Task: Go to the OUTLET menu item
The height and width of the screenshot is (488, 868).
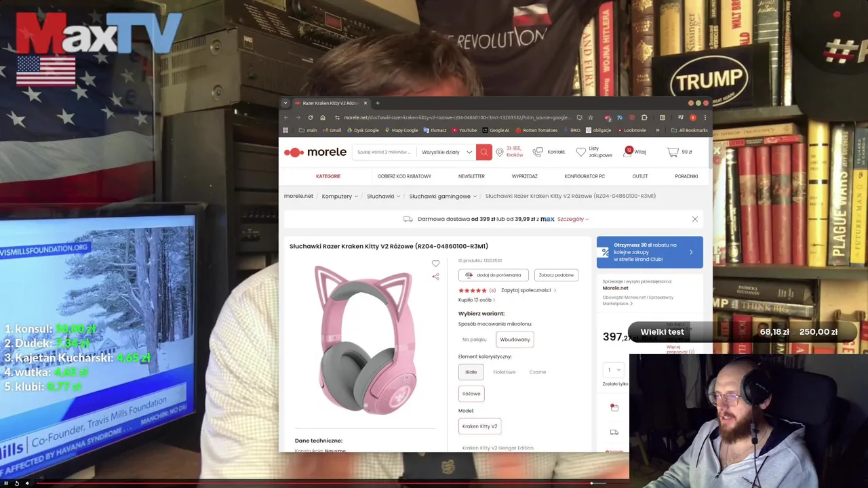Action: (640, 176)
